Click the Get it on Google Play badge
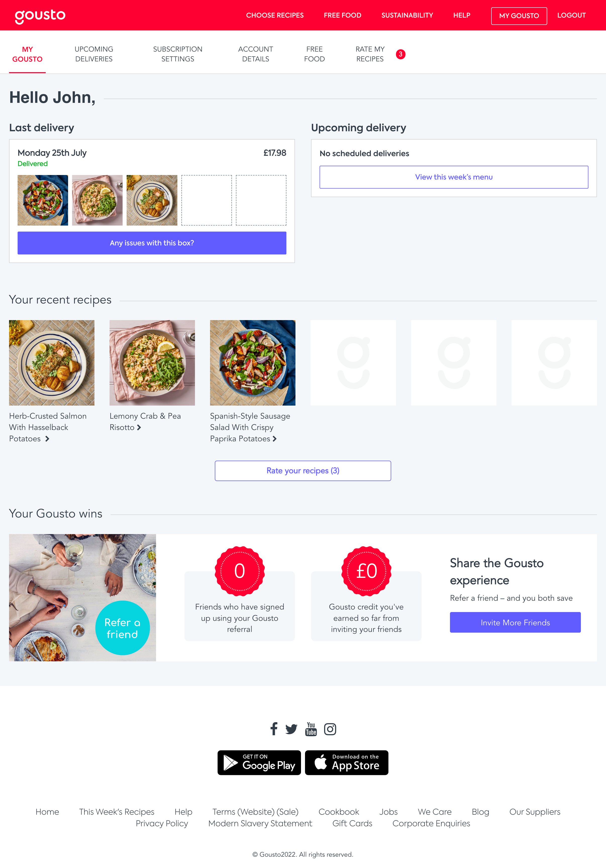Viewport: 606px width, 868px height. (x=259, y=763)
